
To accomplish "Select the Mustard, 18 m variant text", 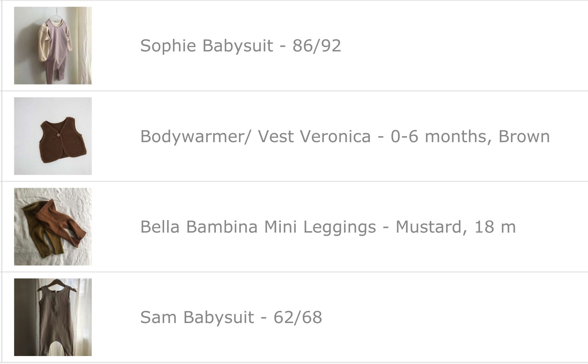I will tap(455, 227).
